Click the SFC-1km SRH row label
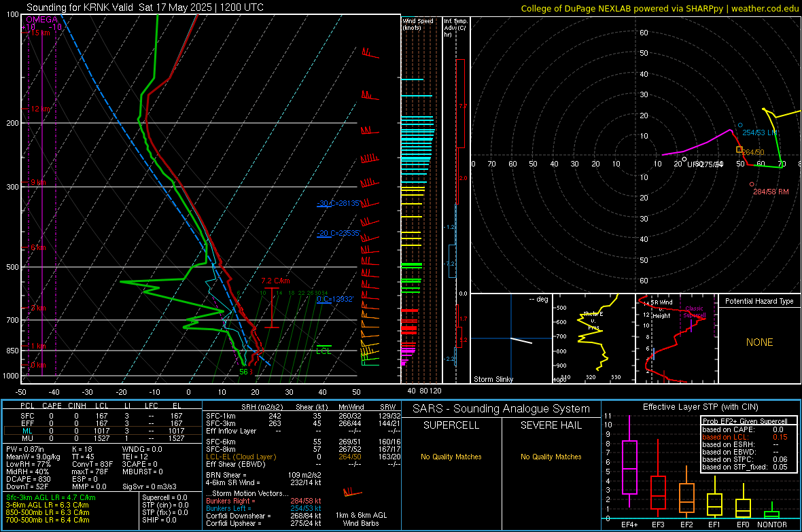The height and width of the screenshot is (532, 802). pos(221,416)
